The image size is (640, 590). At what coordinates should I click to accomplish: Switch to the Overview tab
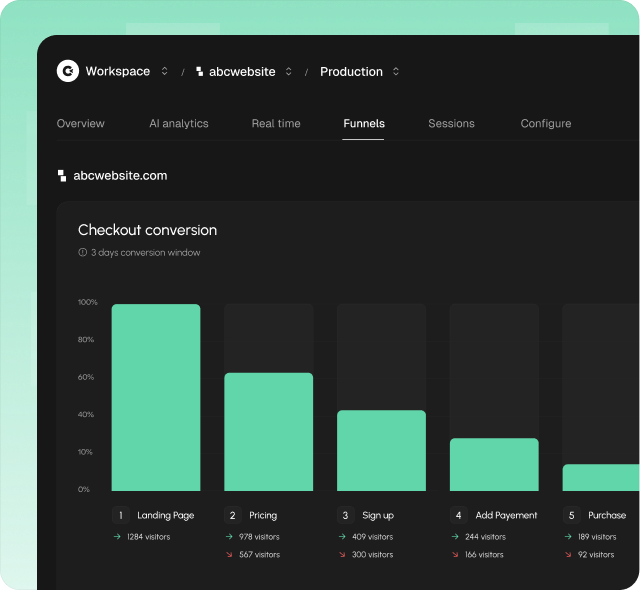pyautogui.click(x=80, y=124)
